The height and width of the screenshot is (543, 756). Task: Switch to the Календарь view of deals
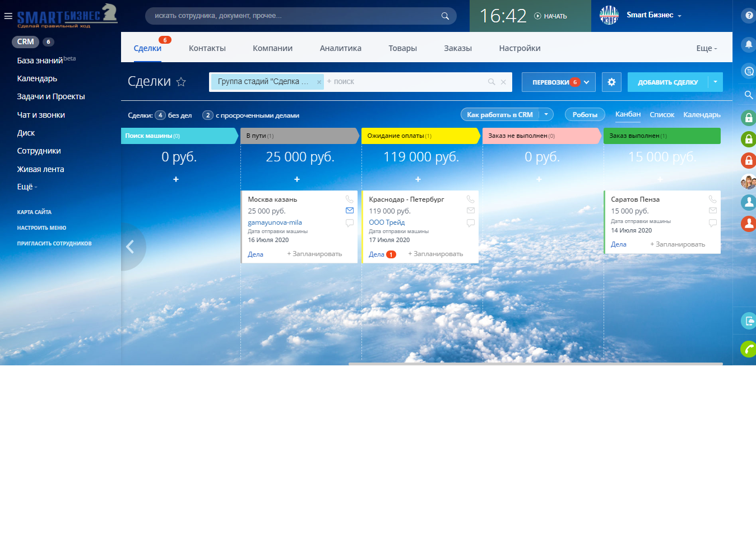pyautogui.click(x=702, y=115)
